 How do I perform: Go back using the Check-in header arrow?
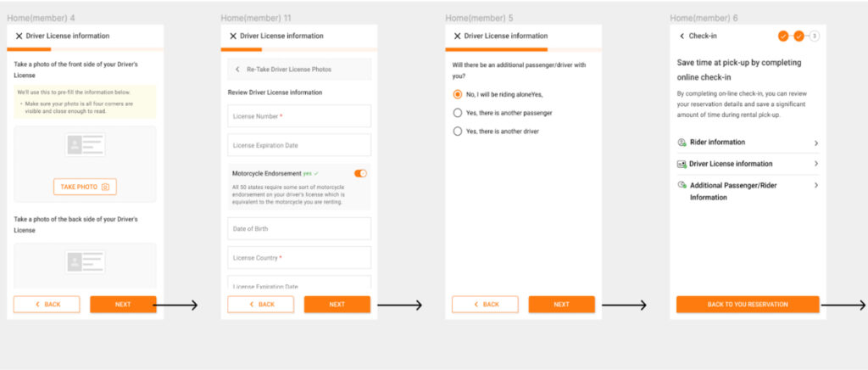tap(682, 36)
